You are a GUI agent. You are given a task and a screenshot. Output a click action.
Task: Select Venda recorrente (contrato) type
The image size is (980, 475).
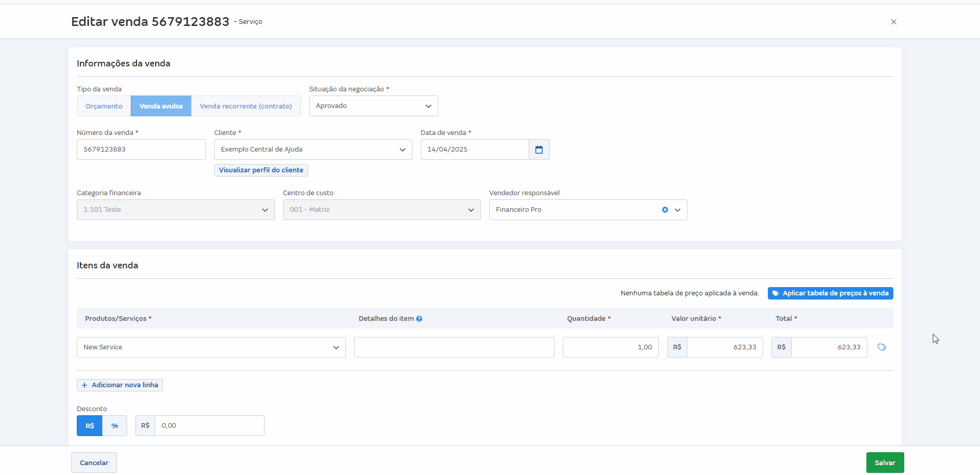[246, 106]
